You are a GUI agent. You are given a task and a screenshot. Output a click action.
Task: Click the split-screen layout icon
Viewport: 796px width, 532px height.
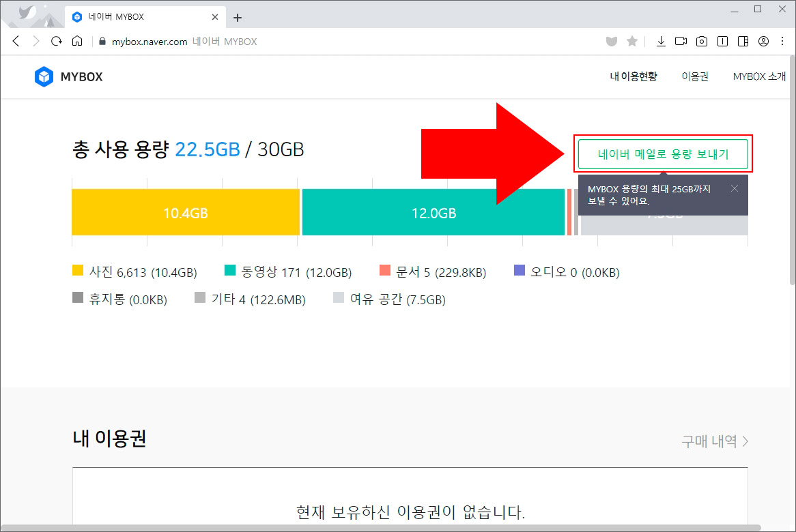tap(743, 41)
